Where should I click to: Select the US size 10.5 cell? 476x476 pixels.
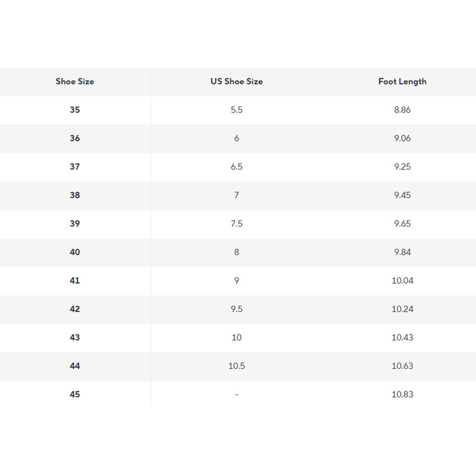[x=236, y=366]
